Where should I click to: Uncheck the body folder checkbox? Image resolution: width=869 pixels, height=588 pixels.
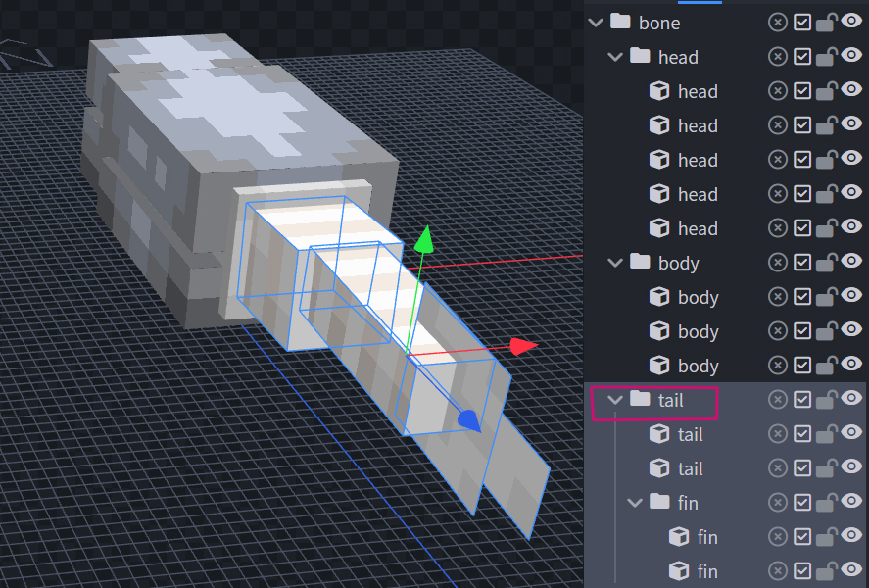point(802,263)
